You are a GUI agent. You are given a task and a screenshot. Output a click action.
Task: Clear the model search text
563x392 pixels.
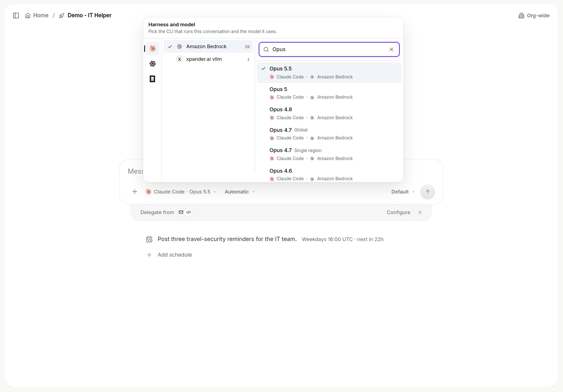pyautogui.click(x=391, y=49)
